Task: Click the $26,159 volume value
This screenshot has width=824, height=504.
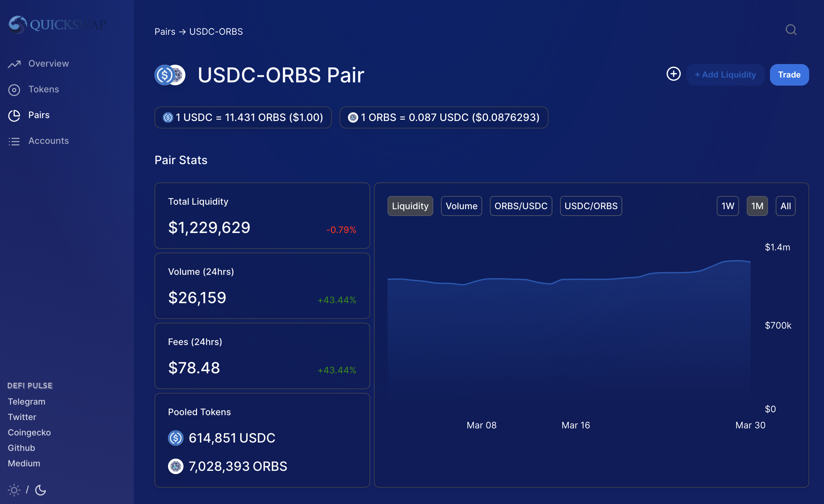Action: [197, 298]
